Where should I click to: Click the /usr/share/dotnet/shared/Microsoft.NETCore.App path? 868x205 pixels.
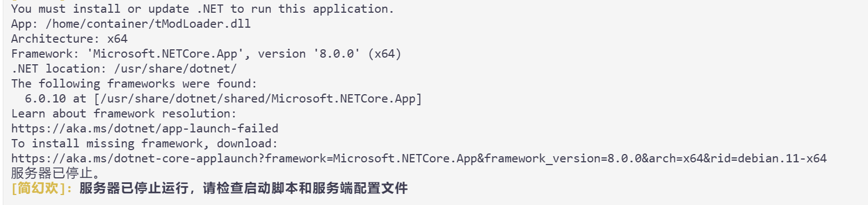coord(257,99)
